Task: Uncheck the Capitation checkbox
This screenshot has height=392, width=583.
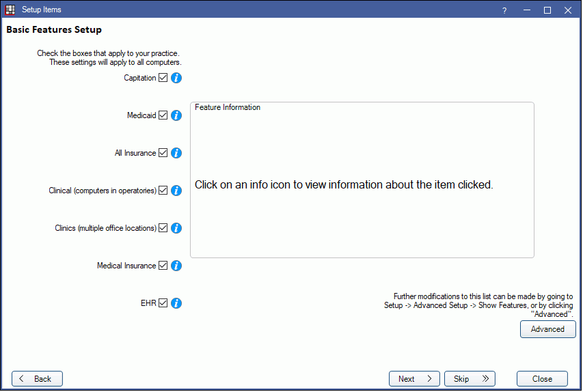Action: pos(163,78)
